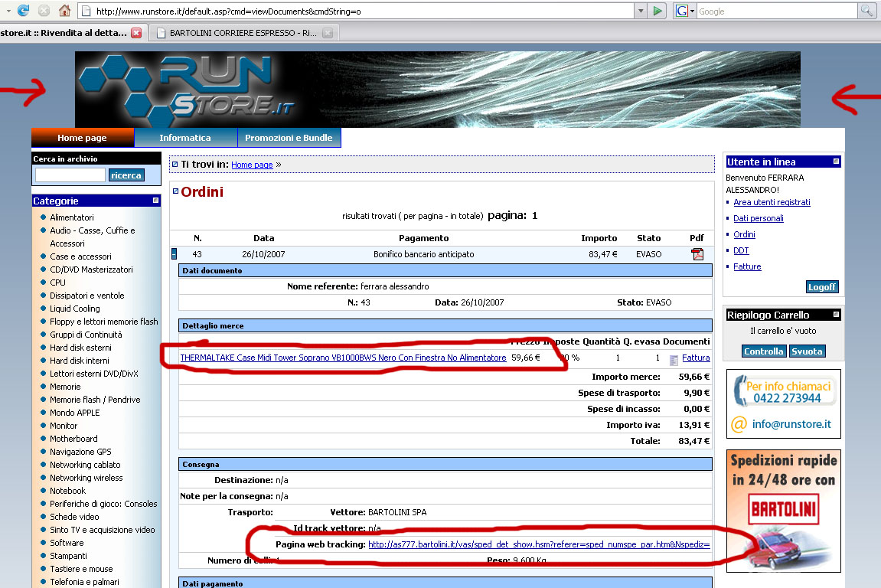Select the Alimentatori category
Viewport: 881px width, 588px height.
pos(72,217)
